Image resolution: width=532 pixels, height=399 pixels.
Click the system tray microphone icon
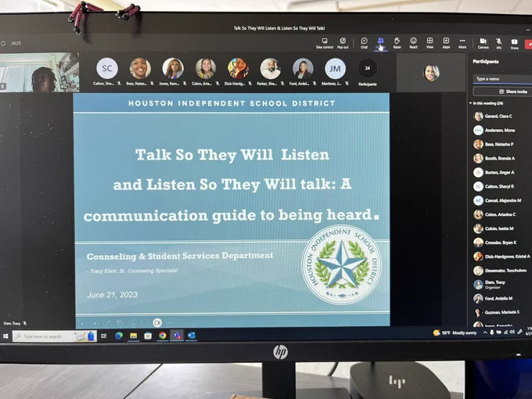click(491, 332)
